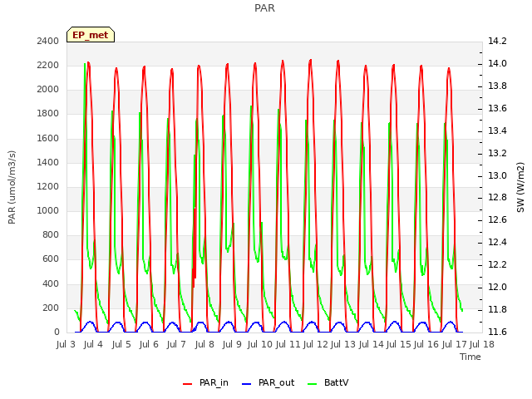Click the Jul 18 tick label
Image resolution: width=532 pixels, height=399 pixels.
tap(482, 345)
